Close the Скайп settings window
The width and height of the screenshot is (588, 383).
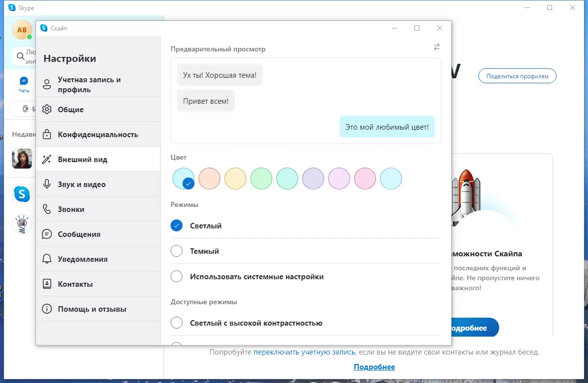point(440,28)
